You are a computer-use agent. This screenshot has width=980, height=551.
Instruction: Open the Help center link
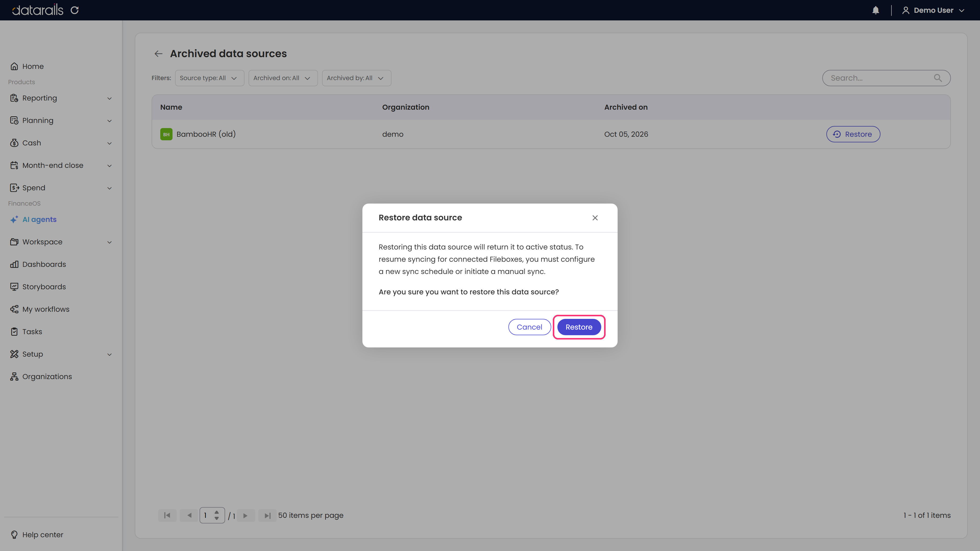pyautogui.click(x=37, y=535)
